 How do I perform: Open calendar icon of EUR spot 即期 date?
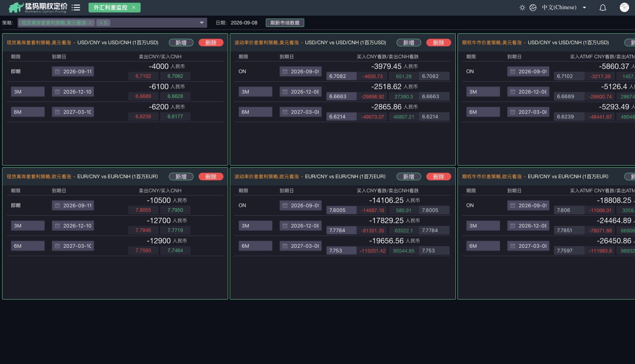57,206
